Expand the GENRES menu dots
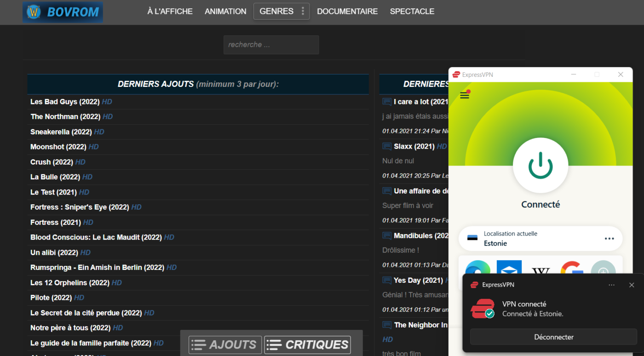This screenshot has height=356, width=644. point(303,11)
